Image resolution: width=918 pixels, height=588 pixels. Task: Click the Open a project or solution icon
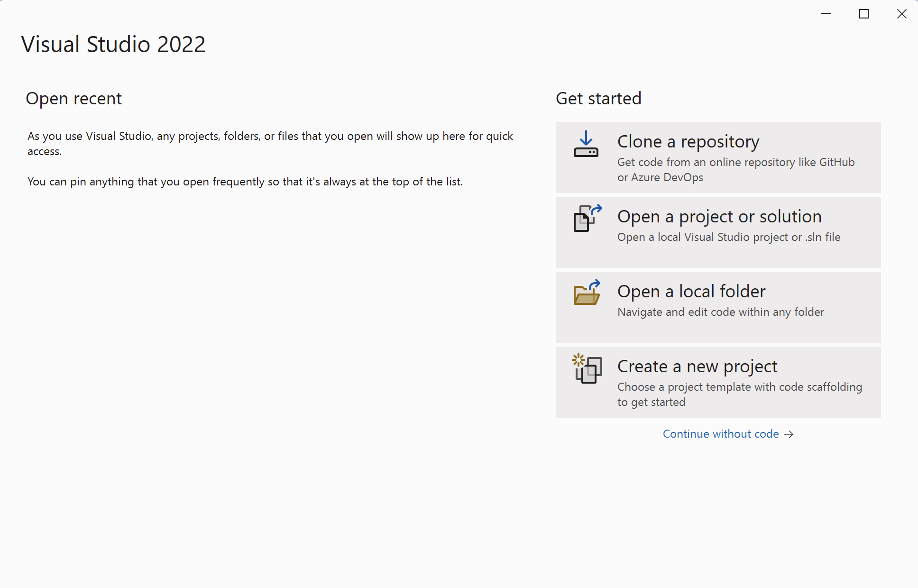(587, 218)
